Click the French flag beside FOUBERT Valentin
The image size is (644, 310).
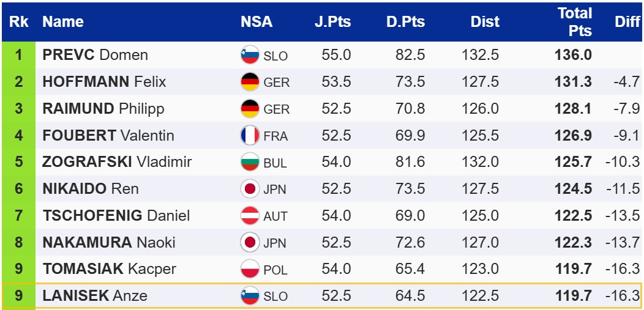250,136
